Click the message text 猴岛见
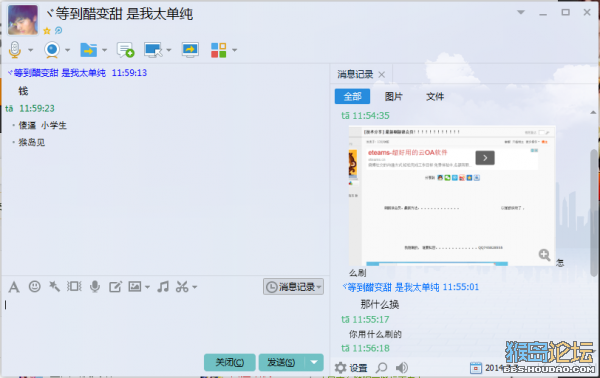The width and height of the screenshot is (600, 378). pos(32,142)
